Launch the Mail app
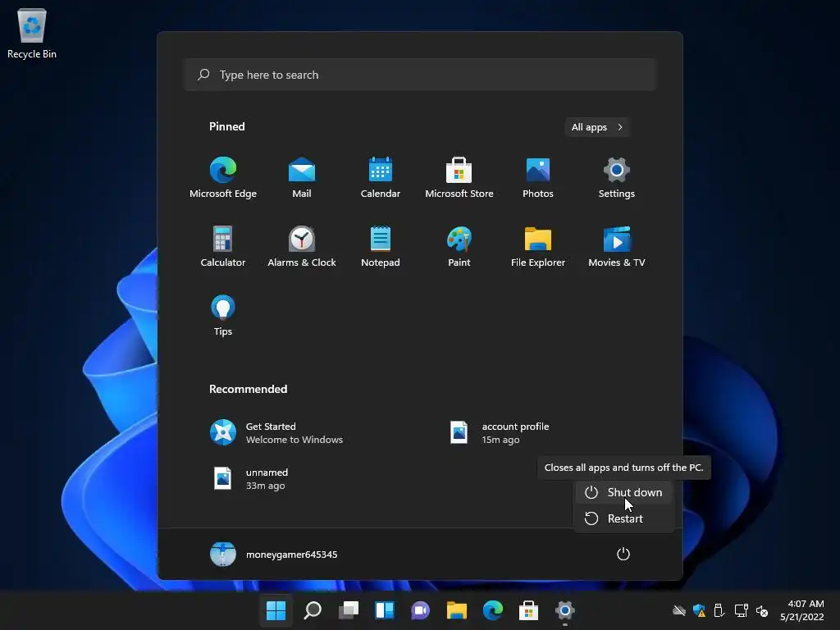Screen dimensions: 840x630 (x=302, y=178)
